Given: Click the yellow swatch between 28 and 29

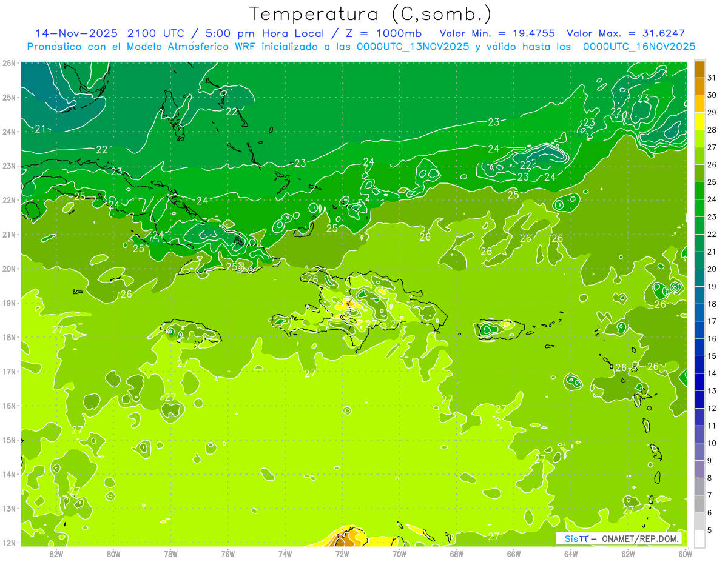Looking at the screenshot, I should [x=700, y=121].
